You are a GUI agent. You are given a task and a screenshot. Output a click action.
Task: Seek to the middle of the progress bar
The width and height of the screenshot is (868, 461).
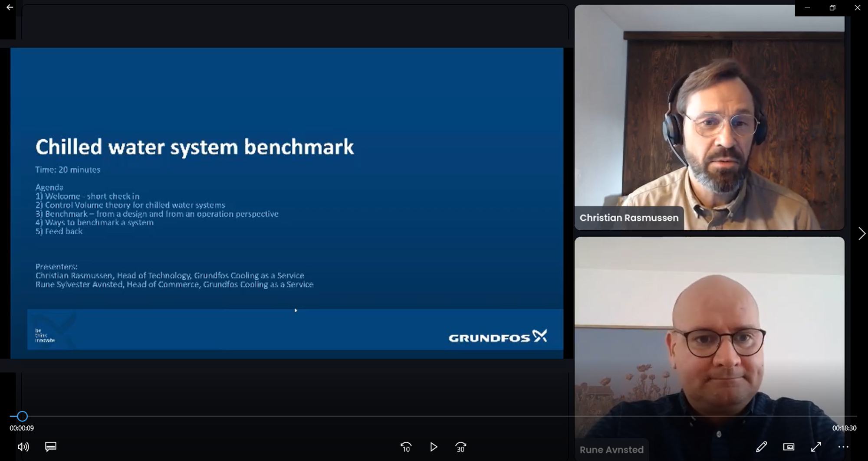pos(433,416)
